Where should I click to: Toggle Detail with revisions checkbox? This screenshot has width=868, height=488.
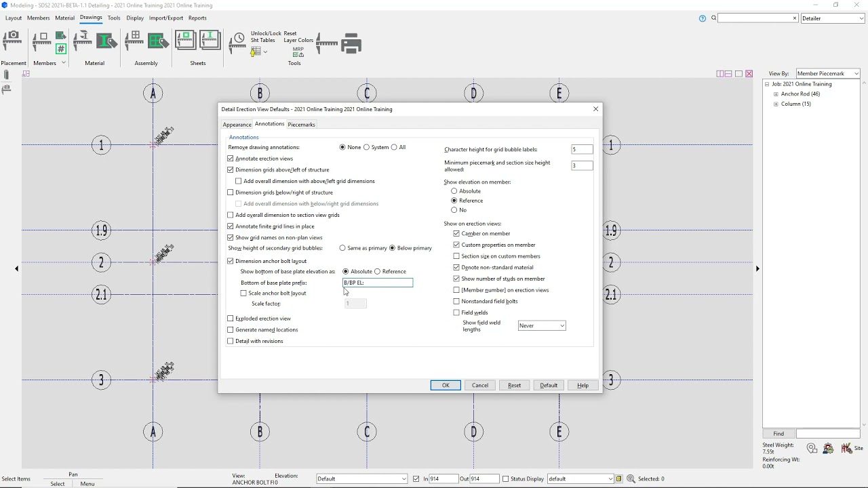[231, 341]
